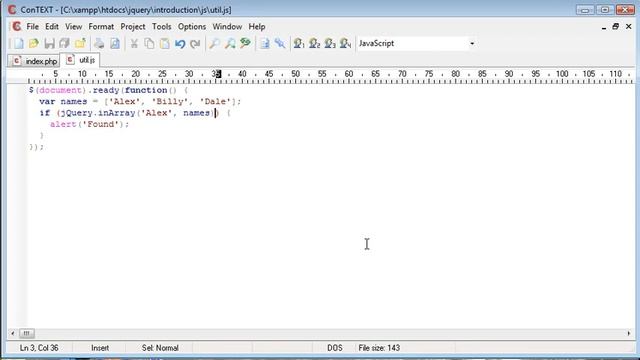
Task: Click 'function' on the first code line
Action: 146,90
